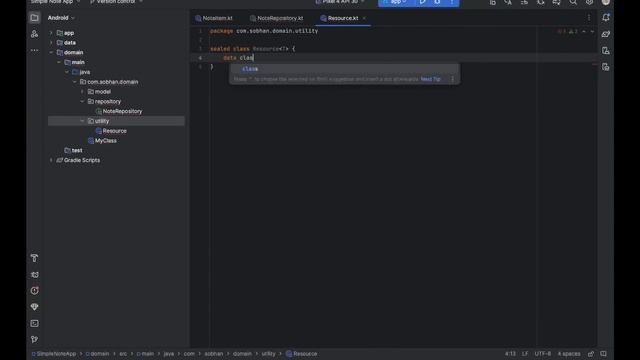This screenshot has width=640, height=360.
Task: Select NoteRepository in project tree
Action: (119, 111)
